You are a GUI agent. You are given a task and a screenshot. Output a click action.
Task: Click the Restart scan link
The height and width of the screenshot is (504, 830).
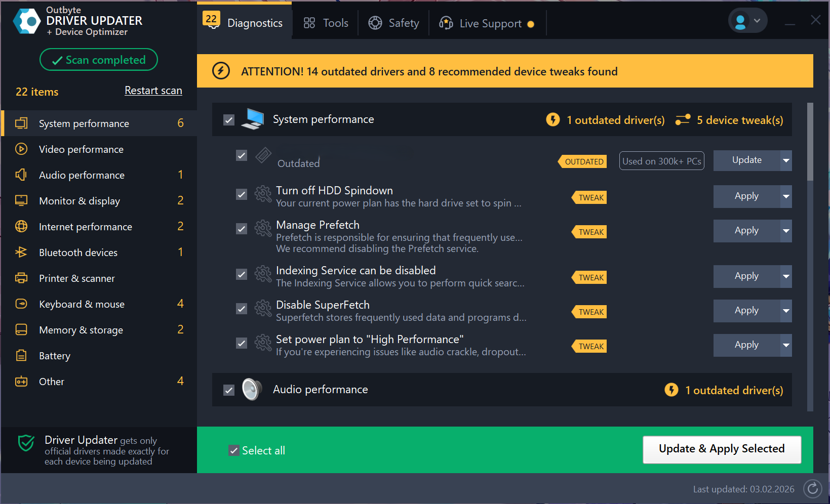click(x=153, y=91)
